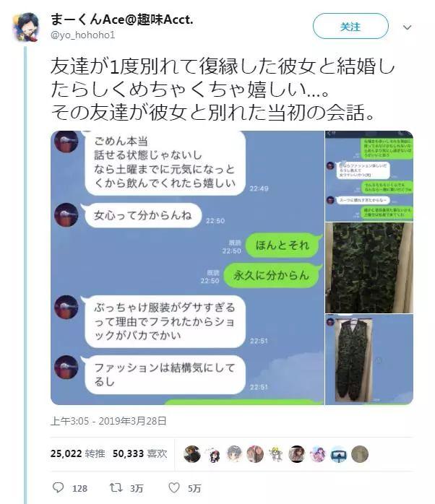The height and width of the screenshot is (504, 435).
Task: Expand the tweet options chevron
Action: click(x=408, y=27)
